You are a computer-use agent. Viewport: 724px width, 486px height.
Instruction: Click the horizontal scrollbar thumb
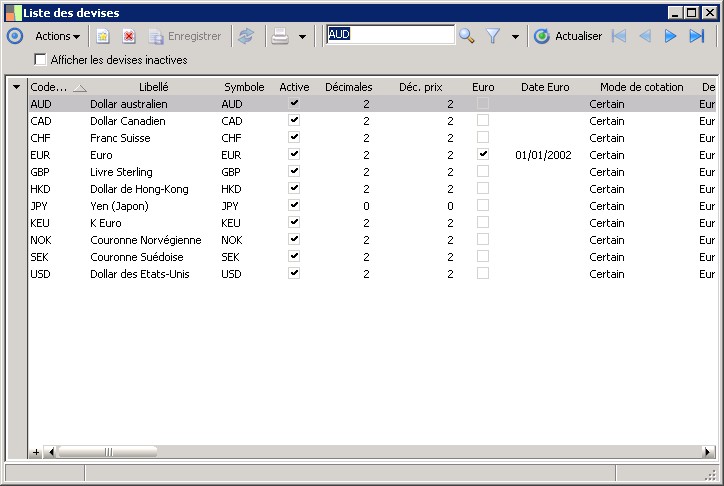[108, 452]
